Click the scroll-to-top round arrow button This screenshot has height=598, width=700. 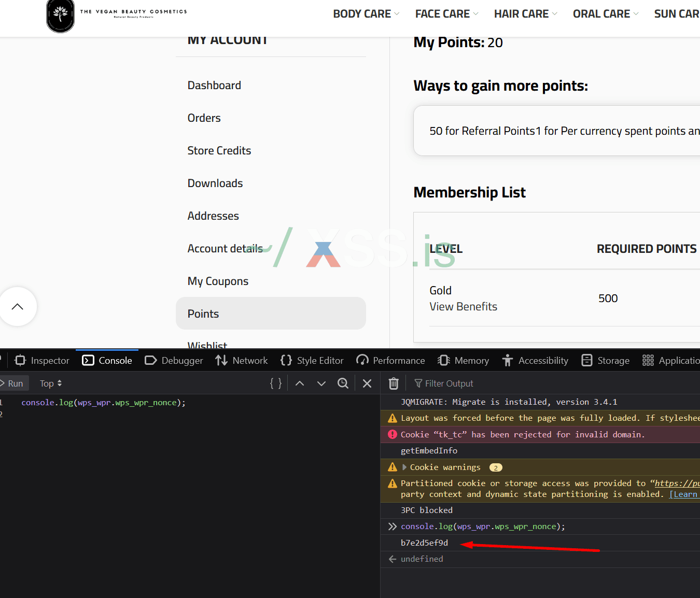(x=18, y=306)
